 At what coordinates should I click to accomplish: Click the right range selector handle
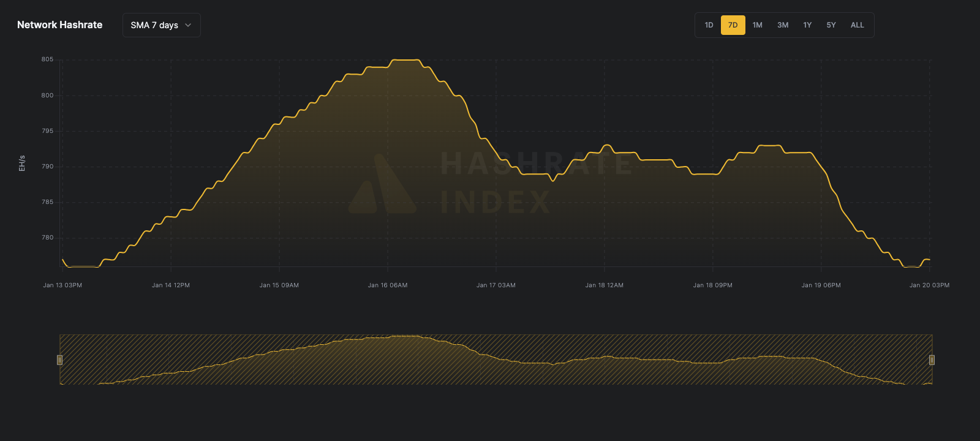point(932,360)
